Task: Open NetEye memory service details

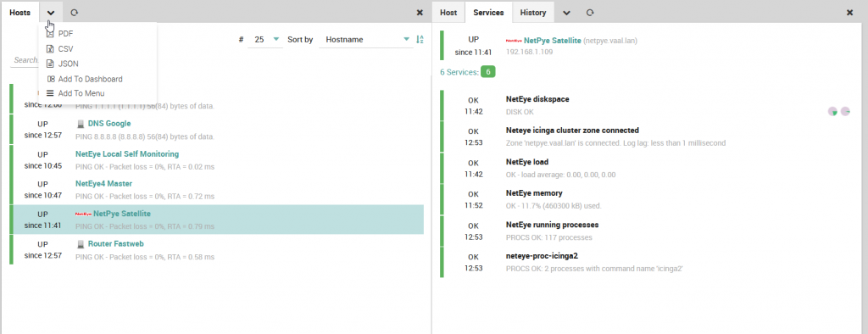Action: pyautogui.click(x=534, y=193)
